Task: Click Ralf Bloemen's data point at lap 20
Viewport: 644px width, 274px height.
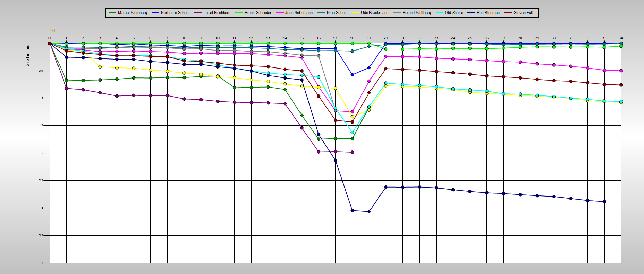Action: 386,187
